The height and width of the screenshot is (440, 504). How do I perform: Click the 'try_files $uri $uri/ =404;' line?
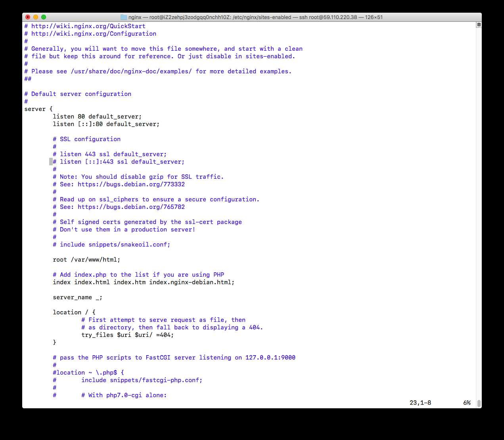[128, 335]
